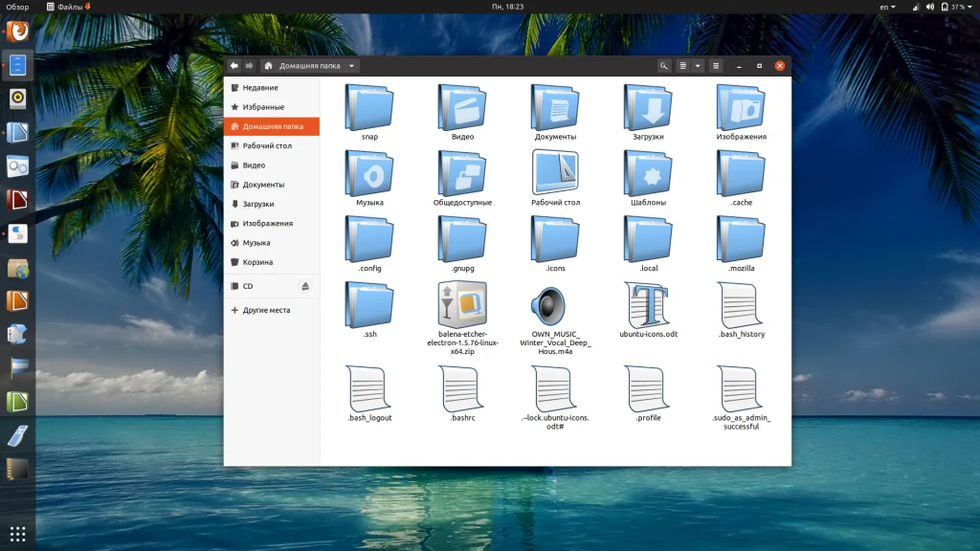This screenshot has height=551, width=980.
Task: Toggle list view in the Files toolbar
Action: 682,66
